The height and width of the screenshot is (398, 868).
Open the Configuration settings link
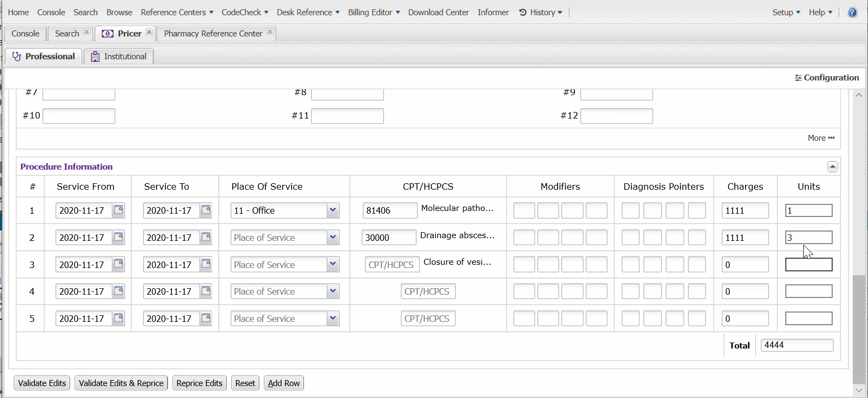coord(826,78)
